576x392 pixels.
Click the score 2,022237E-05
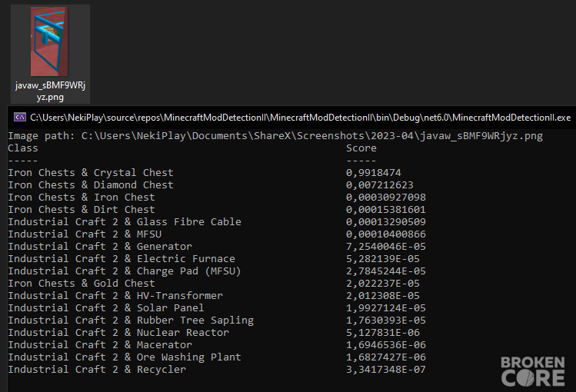pyautogui.click(x=383, y=284)
